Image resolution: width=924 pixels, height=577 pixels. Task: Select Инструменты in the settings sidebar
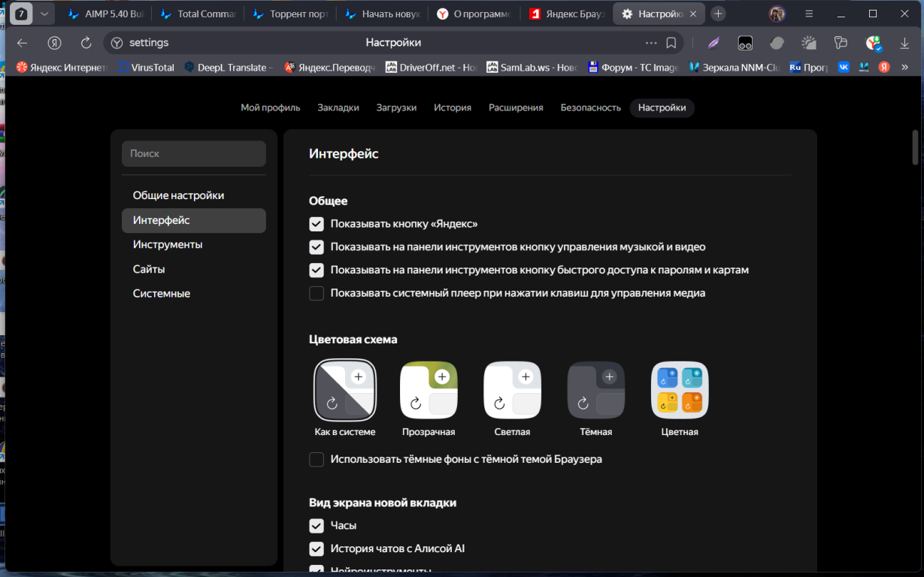coord(168,245)
